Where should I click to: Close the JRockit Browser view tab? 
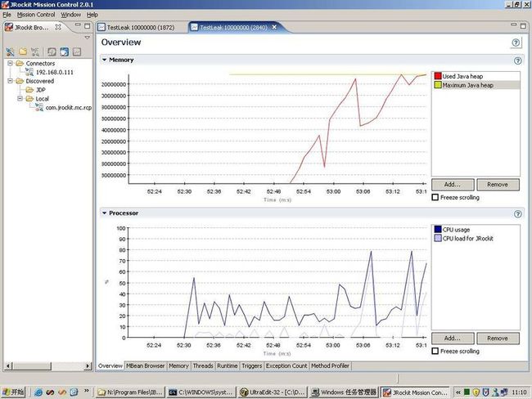tap(58, 27)
